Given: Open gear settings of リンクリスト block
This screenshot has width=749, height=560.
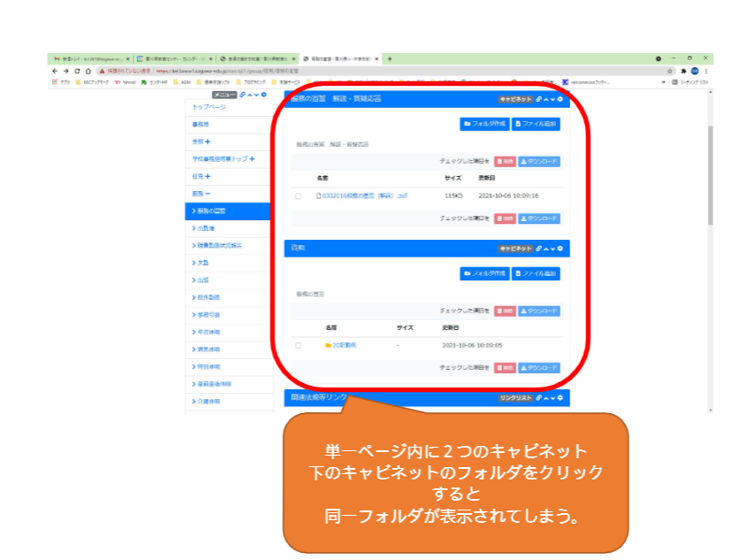Looking at the screenshot, I should click(560, 398).
